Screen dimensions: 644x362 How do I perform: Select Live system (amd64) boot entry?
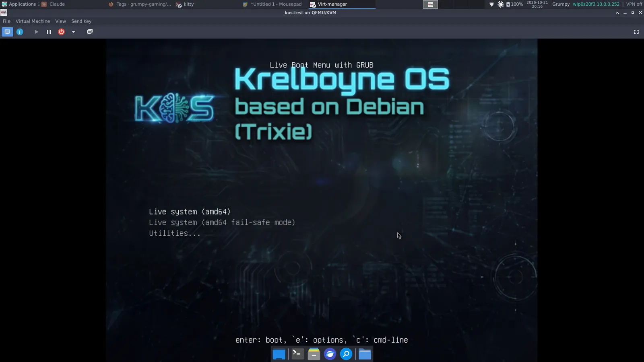pyautogui.click(x=190, y=212)
